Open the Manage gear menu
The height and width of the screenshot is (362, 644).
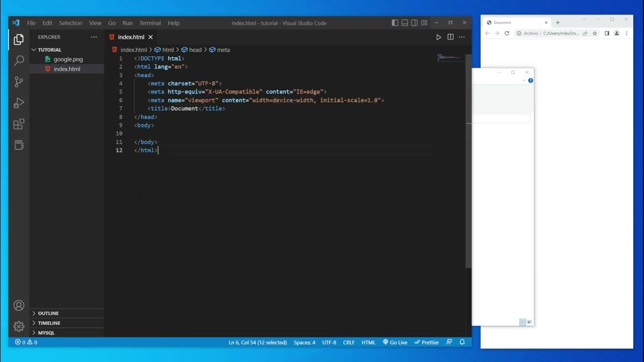point(19,326)
